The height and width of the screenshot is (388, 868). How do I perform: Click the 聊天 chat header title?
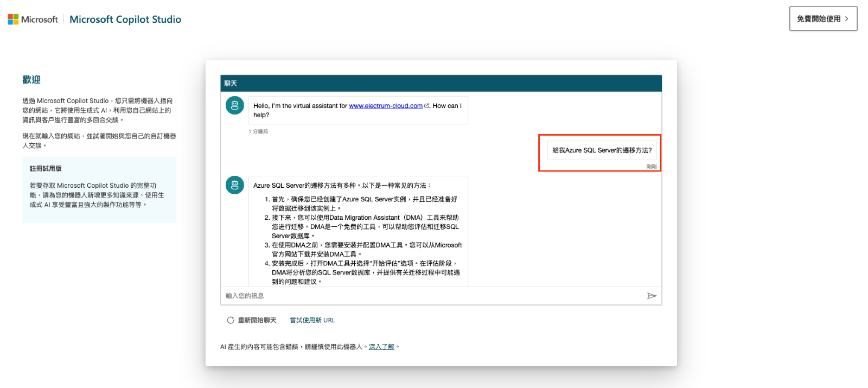coord(231,84)
